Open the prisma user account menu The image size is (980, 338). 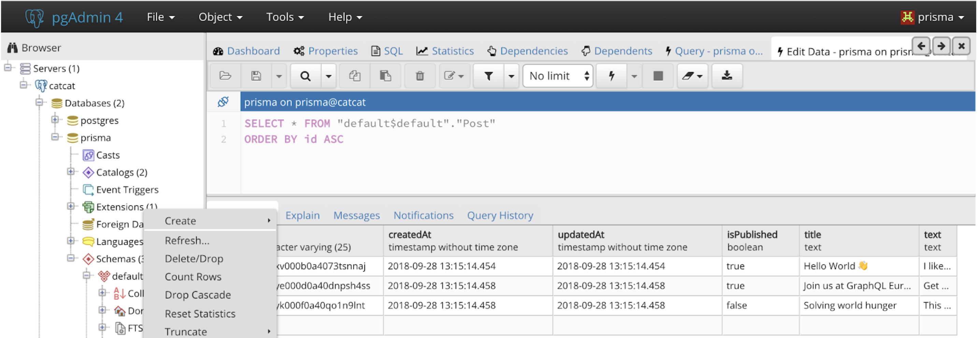[x=933, y=17]
